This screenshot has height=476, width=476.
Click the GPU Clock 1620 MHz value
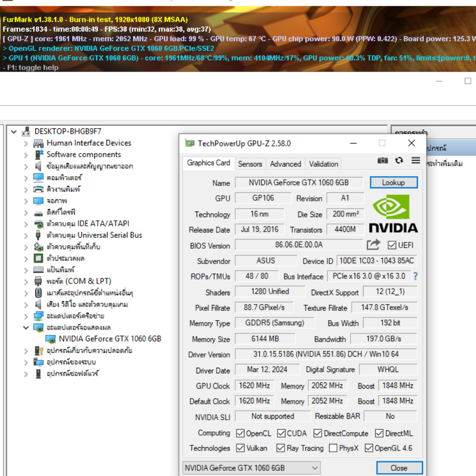point(254,385)
